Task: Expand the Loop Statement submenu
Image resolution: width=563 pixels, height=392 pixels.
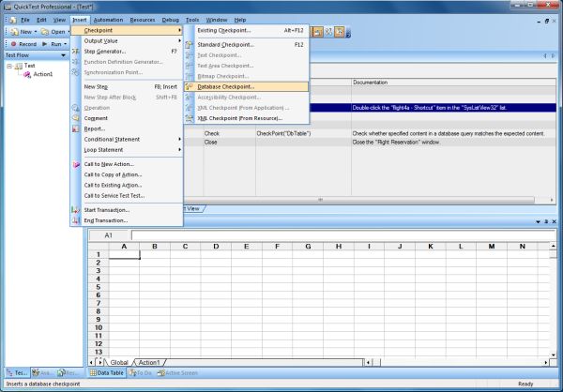Action: [179, 150]
